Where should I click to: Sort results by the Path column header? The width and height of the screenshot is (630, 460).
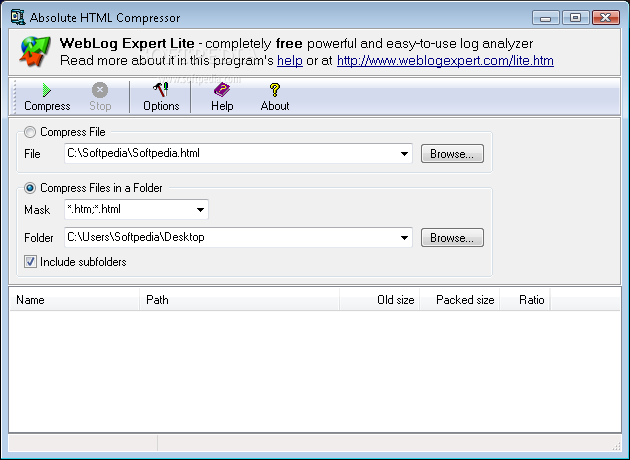[239, 300]
